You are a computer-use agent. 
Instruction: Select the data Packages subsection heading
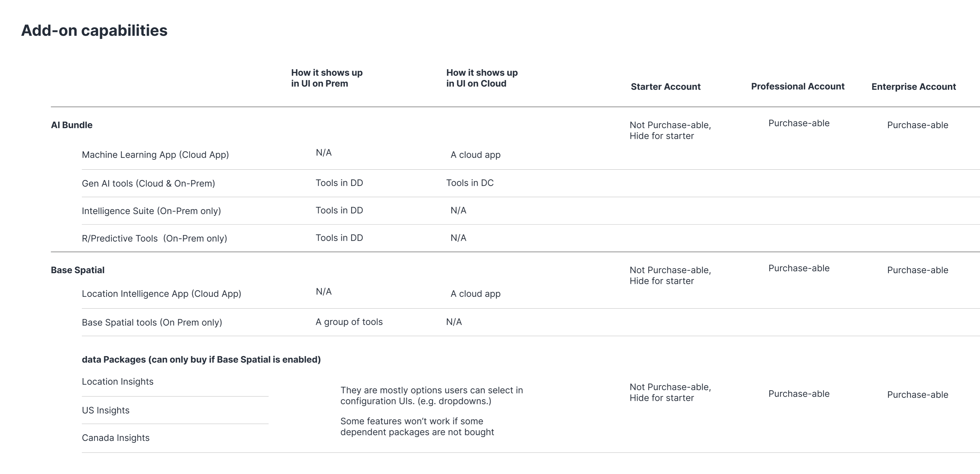click(x=201, y=359)
